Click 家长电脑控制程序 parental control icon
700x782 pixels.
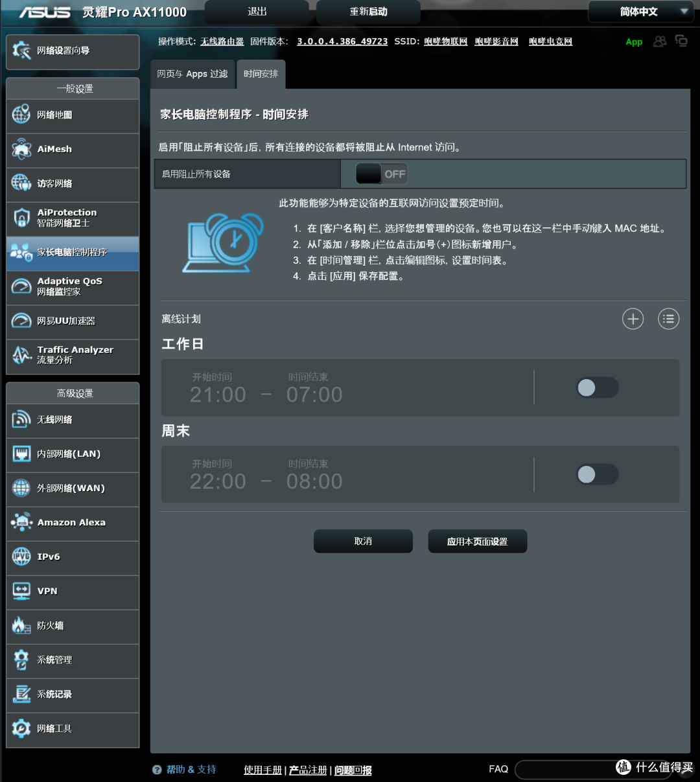[x=21, y=252]
